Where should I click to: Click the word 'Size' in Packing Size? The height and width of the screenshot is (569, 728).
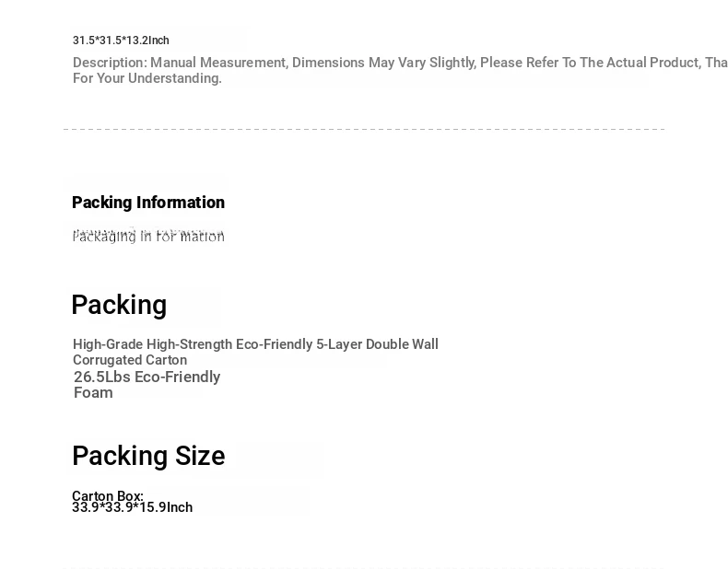tap(200, 456)
